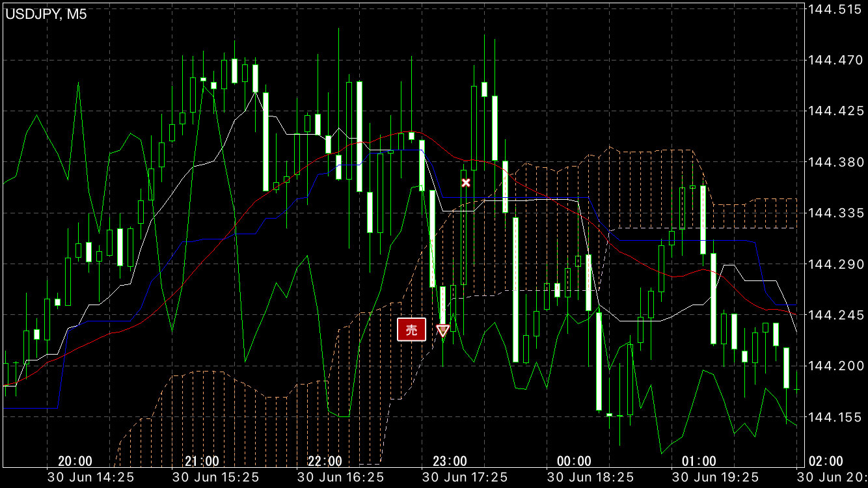Click the 02:00 time label
Viewport: 868px width, 488px height.
(825, 461)
